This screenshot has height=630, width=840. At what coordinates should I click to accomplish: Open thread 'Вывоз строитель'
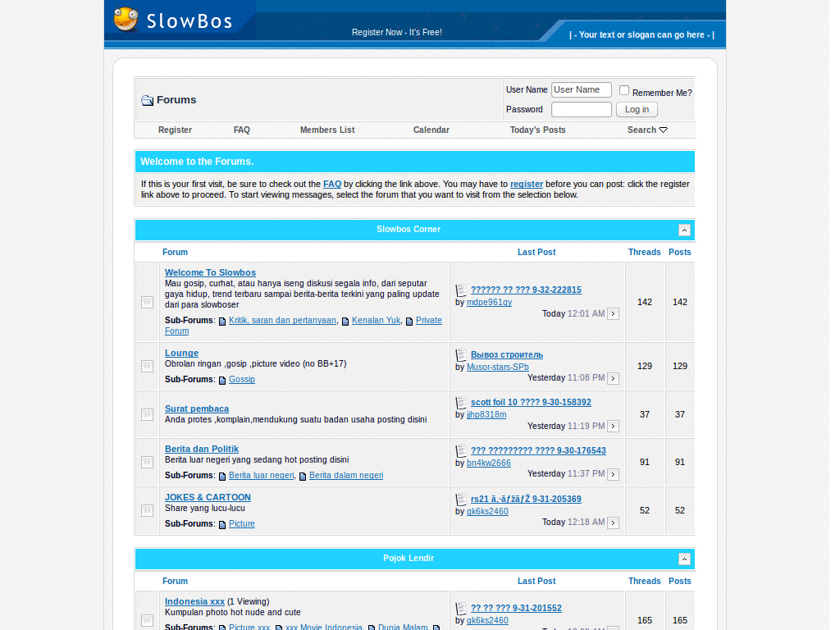[x=507, y=355]
